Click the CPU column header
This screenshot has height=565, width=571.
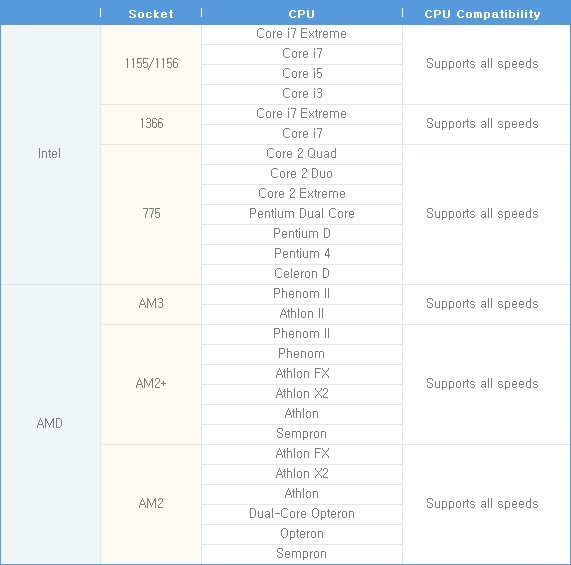click(x=302, y=14)
